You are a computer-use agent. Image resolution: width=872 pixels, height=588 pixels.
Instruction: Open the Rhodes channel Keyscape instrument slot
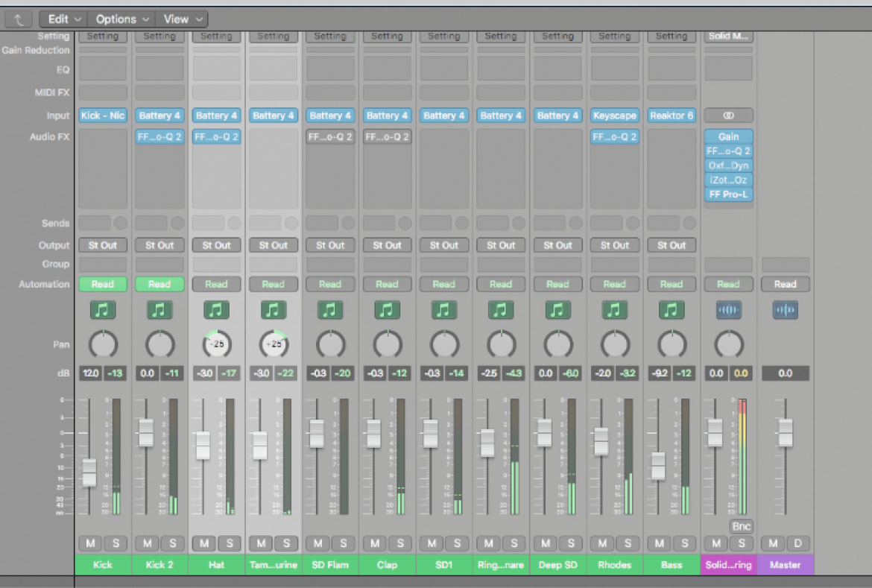click(615, 116)
